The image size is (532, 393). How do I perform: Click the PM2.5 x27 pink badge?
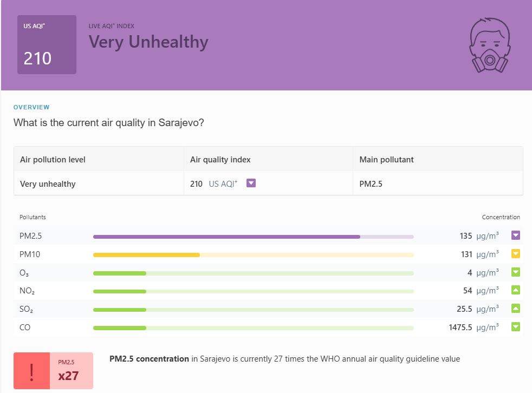pos(71,371)
